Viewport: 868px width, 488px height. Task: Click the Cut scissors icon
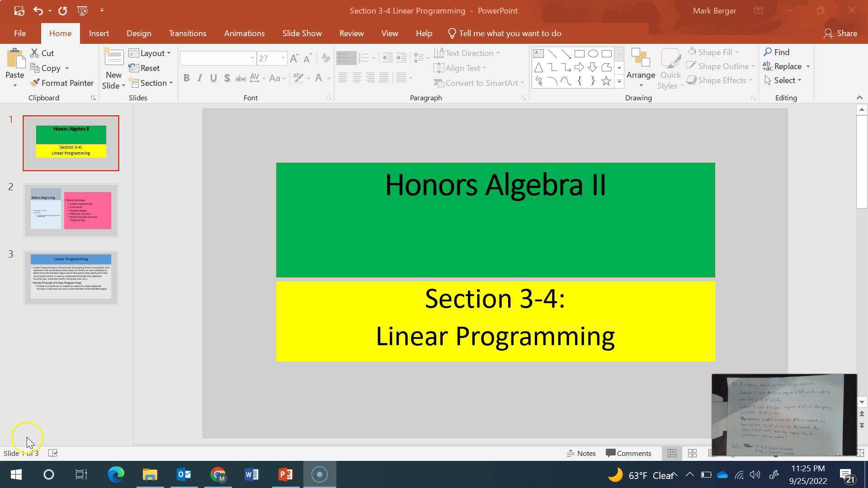(x=34, y=53)
